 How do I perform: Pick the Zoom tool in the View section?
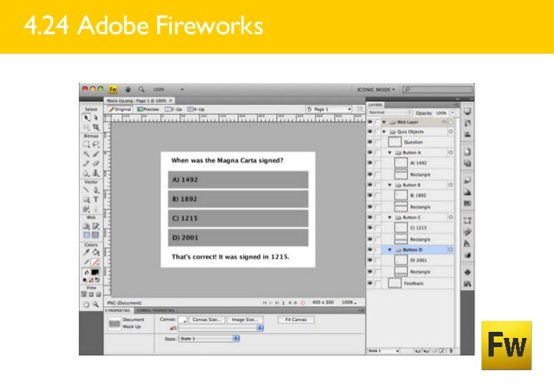96,304
